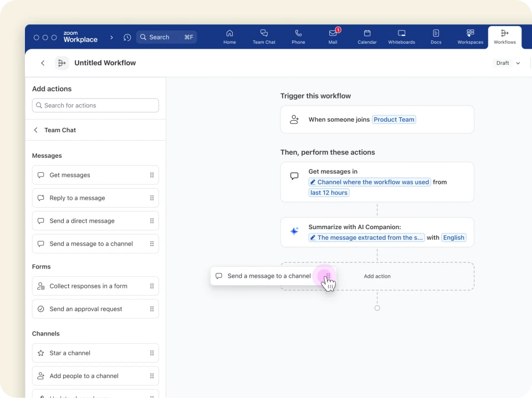Select the Team Chat tab in navigation
Image resolution: width=532 pixels, height=398 pixels.
tap(264, 37)
